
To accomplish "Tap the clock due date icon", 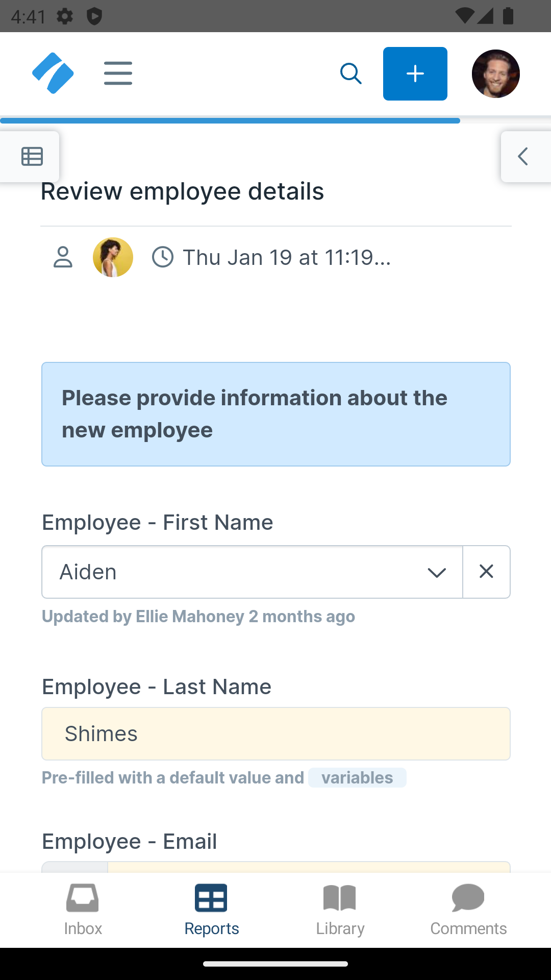I will tap(163, 257).
